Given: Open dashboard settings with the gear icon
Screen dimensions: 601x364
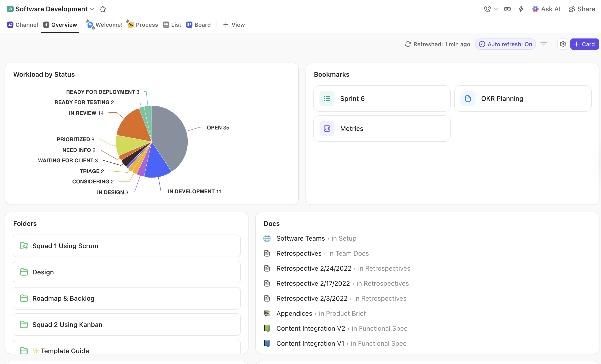Looking at the screenshot, I should coord(563,44).
